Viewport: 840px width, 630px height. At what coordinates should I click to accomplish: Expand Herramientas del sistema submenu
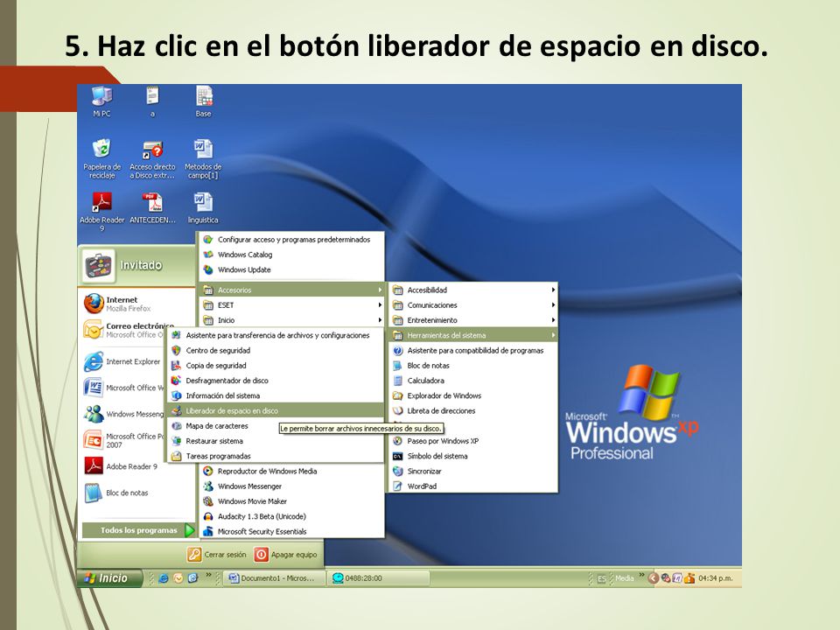coord(473,335)
